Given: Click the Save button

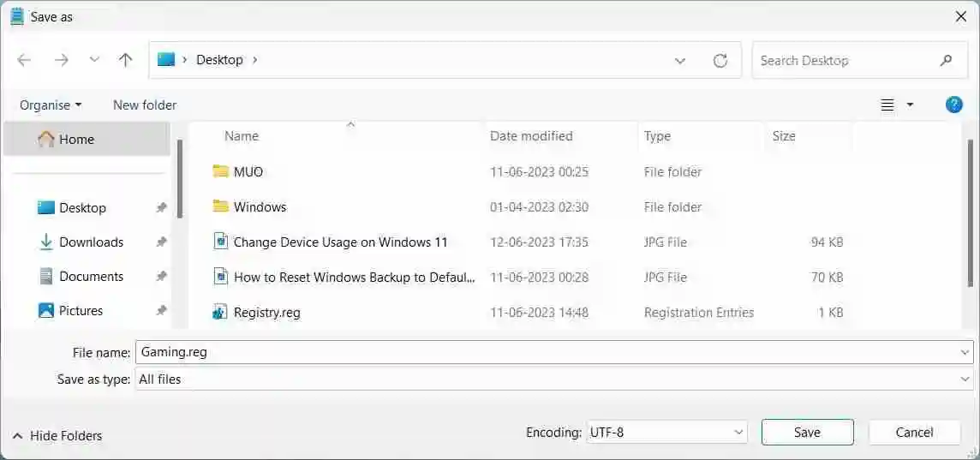Looking at the screenshot, I should (x=807, y=432).
